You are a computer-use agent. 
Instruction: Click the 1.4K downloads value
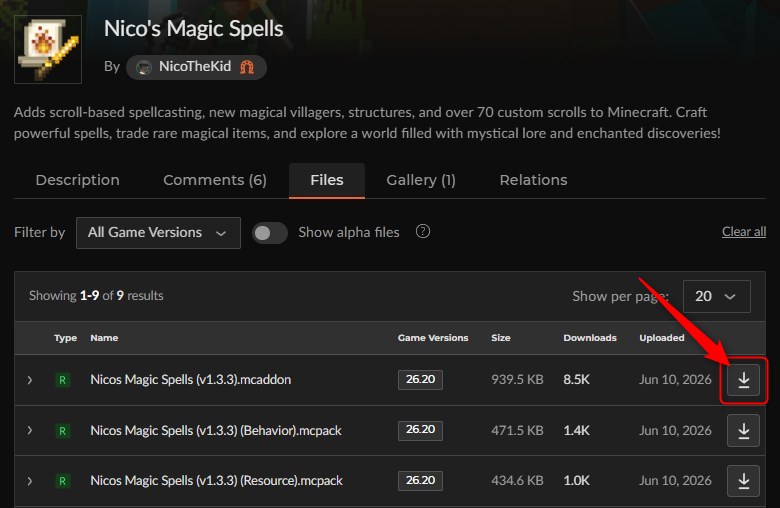click(x=577, y=430)
